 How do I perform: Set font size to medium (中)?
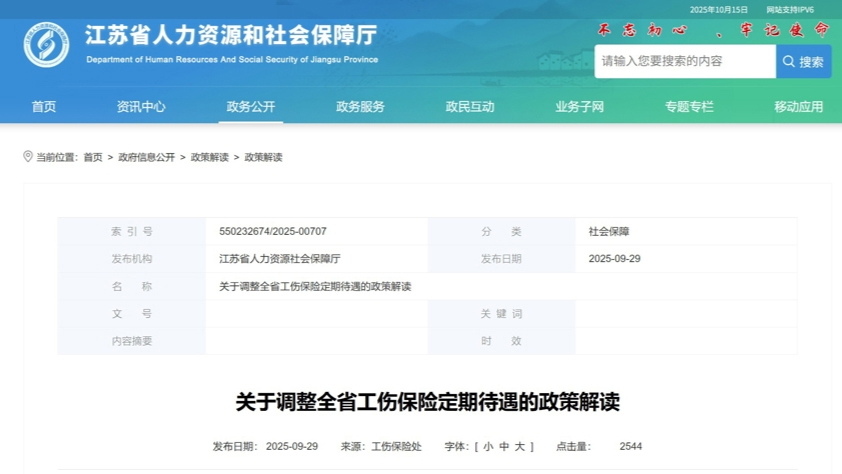pos(503,447)
